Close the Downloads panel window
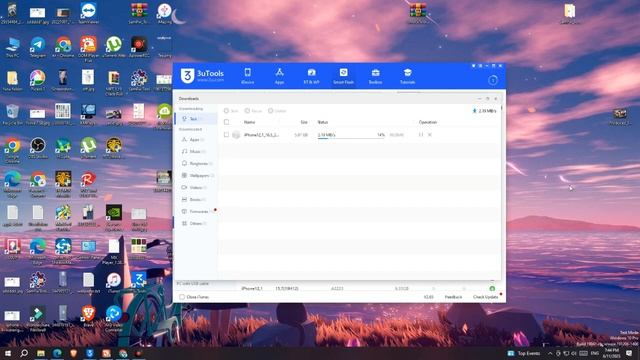Viewport: 640px width, 360px height. pyautogui.click(x=496, y=98)
